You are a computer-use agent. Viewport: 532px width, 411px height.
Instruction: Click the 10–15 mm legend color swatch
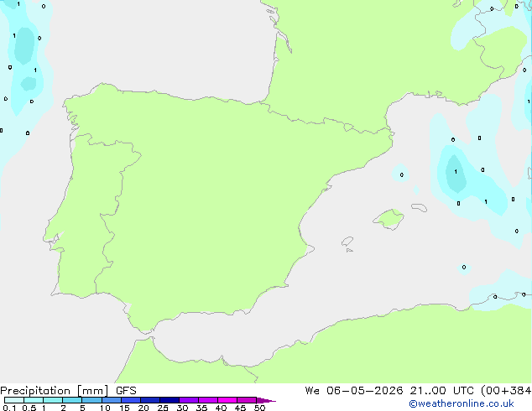(112, 400)
